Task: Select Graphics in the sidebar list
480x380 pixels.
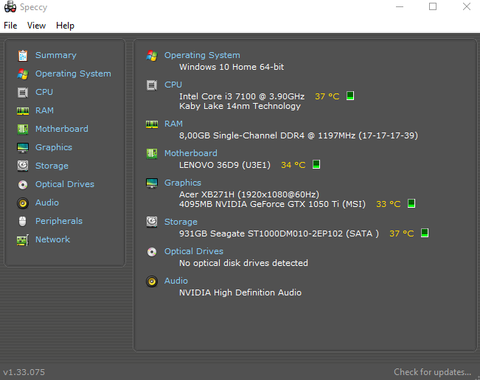Action: coord(54,147)
